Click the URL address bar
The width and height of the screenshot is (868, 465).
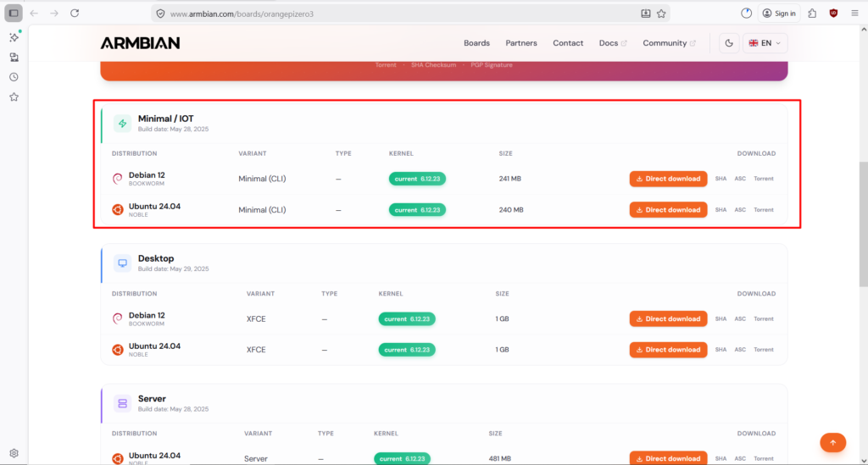tap(381, 14)
